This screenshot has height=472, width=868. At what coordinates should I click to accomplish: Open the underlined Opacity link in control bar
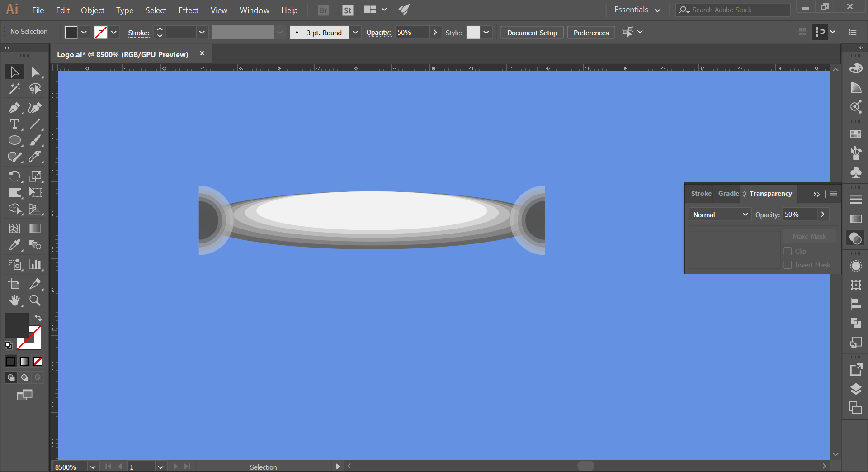point(378,33)
